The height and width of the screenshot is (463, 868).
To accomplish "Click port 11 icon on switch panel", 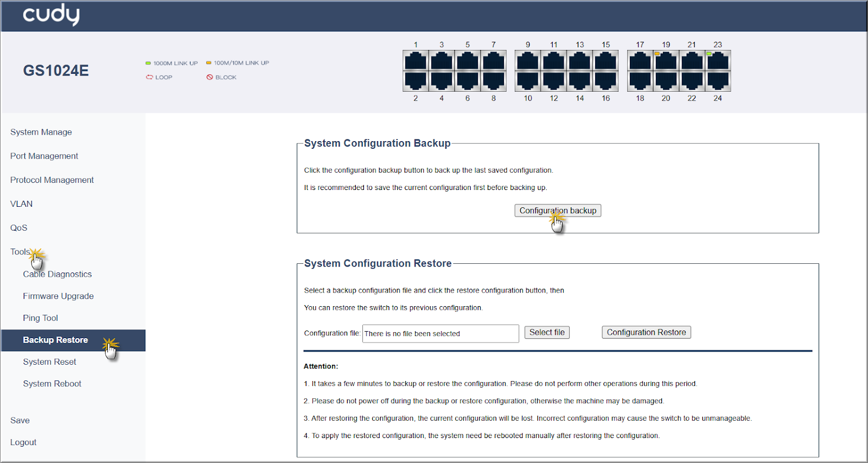I will coord(554,61).
